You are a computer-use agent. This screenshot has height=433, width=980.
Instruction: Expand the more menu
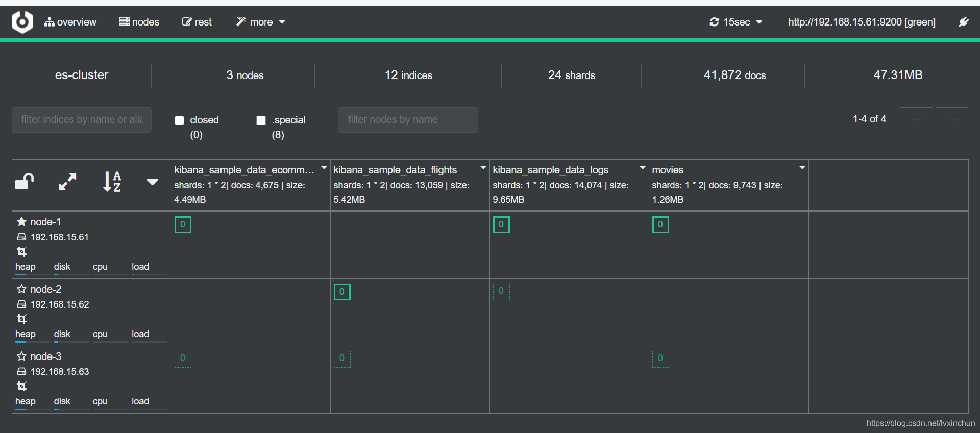coord(260,22)
